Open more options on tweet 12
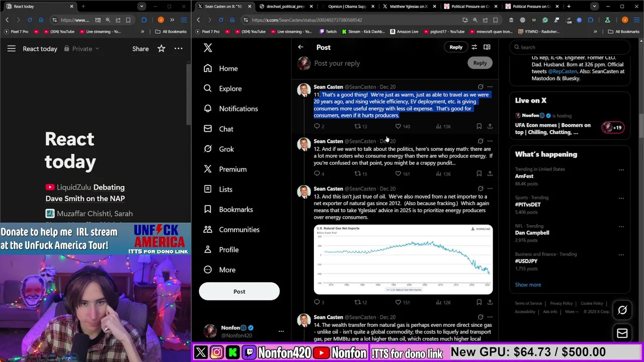 (x=490, y=141)
